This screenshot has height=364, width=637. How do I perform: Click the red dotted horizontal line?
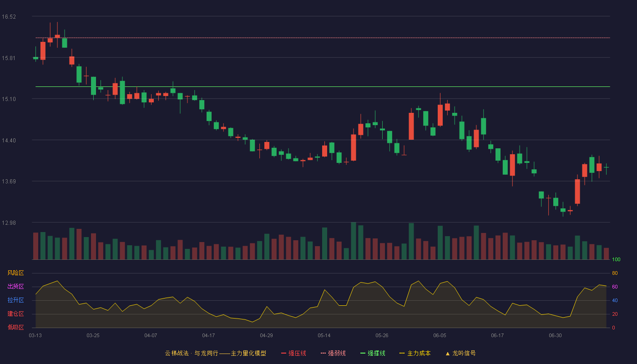323,38
